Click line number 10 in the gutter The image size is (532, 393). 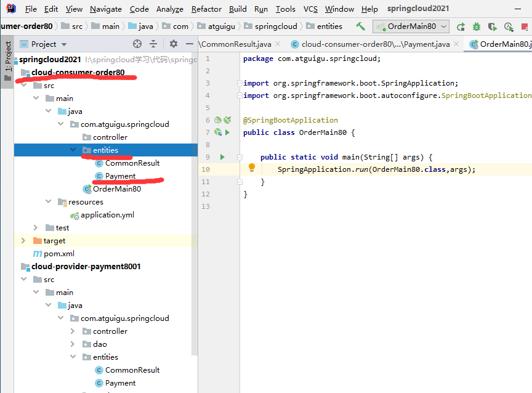pyautogui.click(x=206, y=169)
